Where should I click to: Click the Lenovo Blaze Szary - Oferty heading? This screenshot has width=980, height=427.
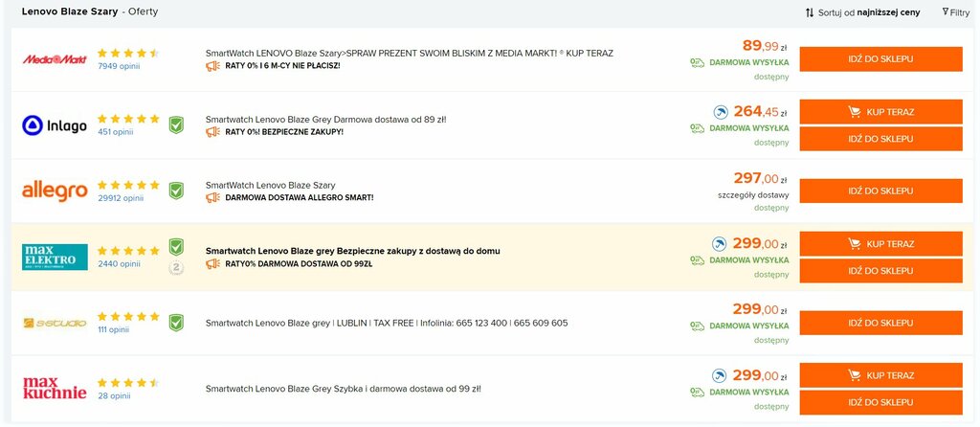coord(89,11)
